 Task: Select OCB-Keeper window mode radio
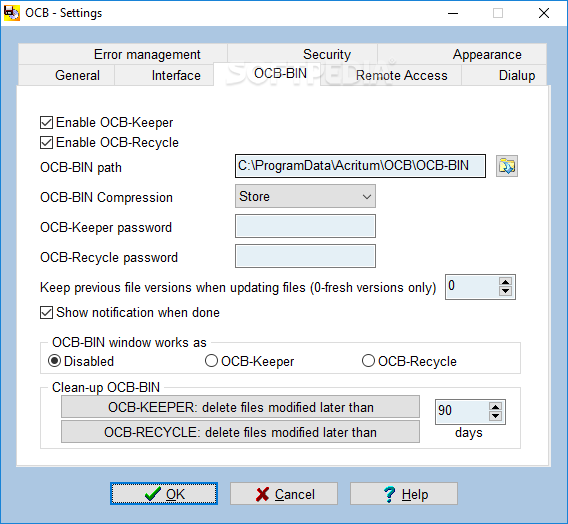[211, 361]
